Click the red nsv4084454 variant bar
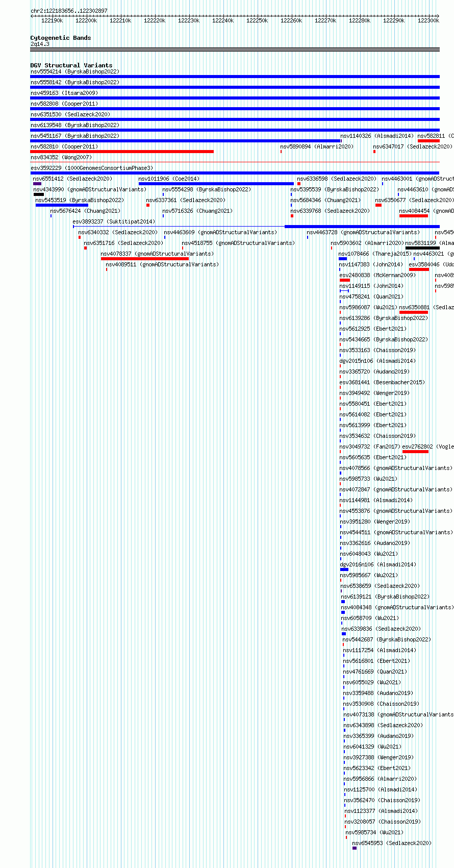Viewport: 454px width, 868px height. [414, 216]
